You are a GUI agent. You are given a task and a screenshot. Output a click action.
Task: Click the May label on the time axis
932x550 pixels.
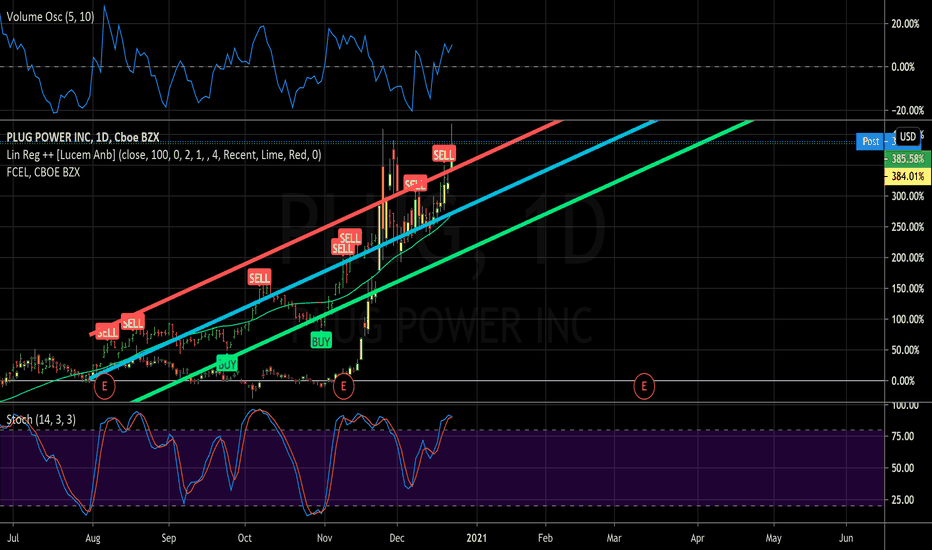point(773,538)
